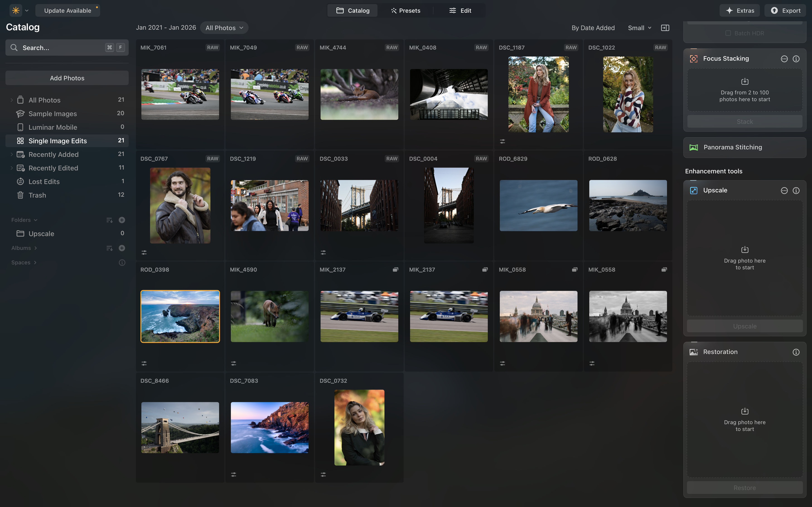Click the Export button

[x=785, y=10]
